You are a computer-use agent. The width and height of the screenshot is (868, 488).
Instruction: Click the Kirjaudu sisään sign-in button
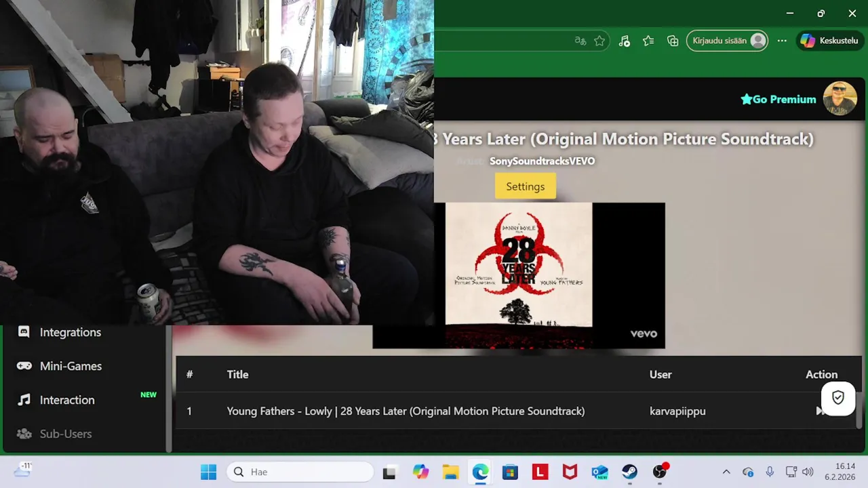728,41
